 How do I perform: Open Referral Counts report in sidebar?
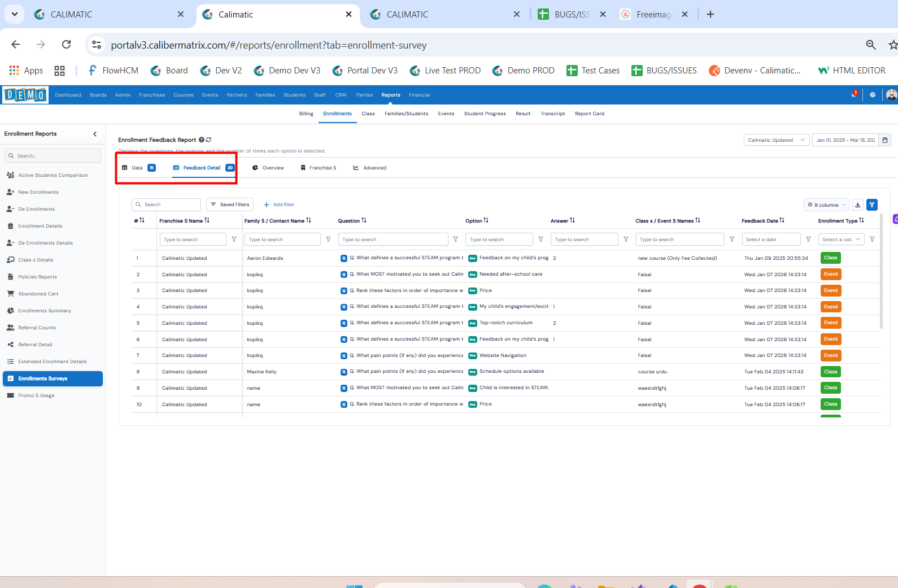(37, 328)
